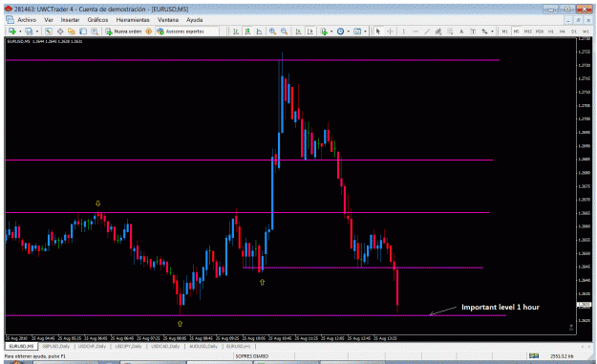Image resolution: width=597 pixels, height=364 pixels.
Task: Expand the templates dropdown arrow
Action: point(365,32)
